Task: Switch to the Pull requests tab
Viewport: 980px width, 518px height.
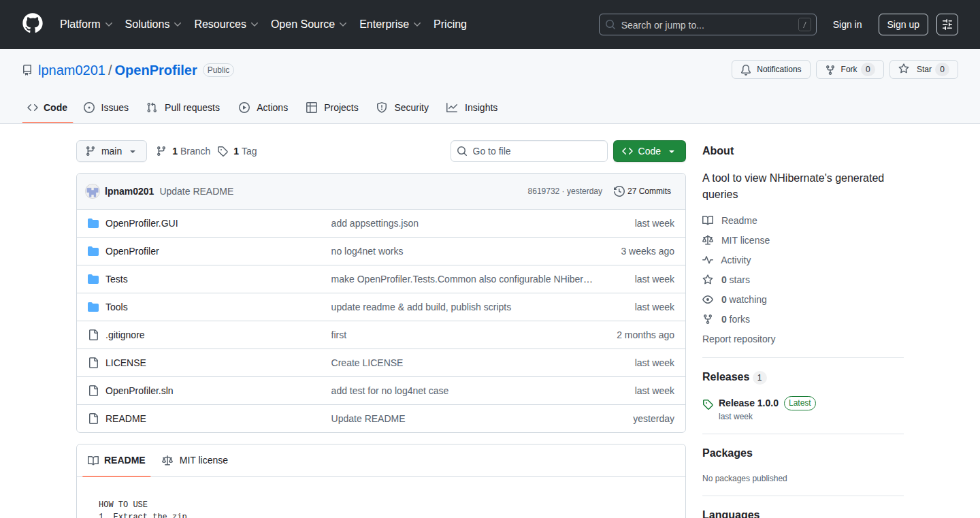Action: click(x=183, y=108)
